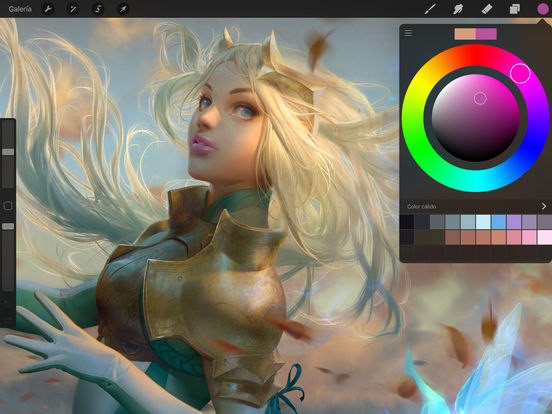Click the 'Color cálido' palette name
Screen dimensions: 552x414
[421, 207]
